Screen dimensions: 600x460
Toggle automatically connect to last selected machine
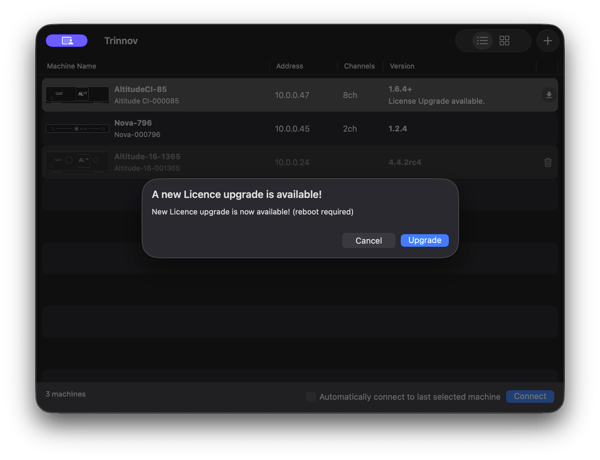311,396
